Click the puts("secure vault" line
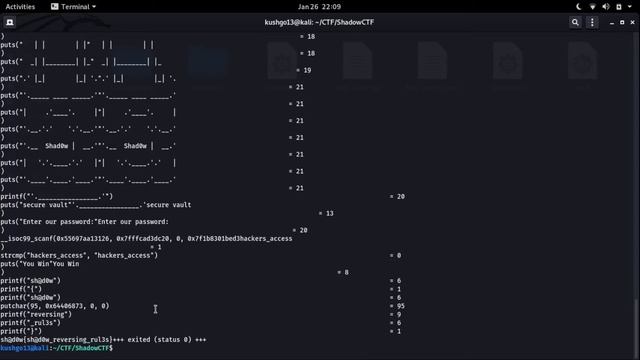The height and width of the screenshot is (360, 640). (x=96, y=205)
